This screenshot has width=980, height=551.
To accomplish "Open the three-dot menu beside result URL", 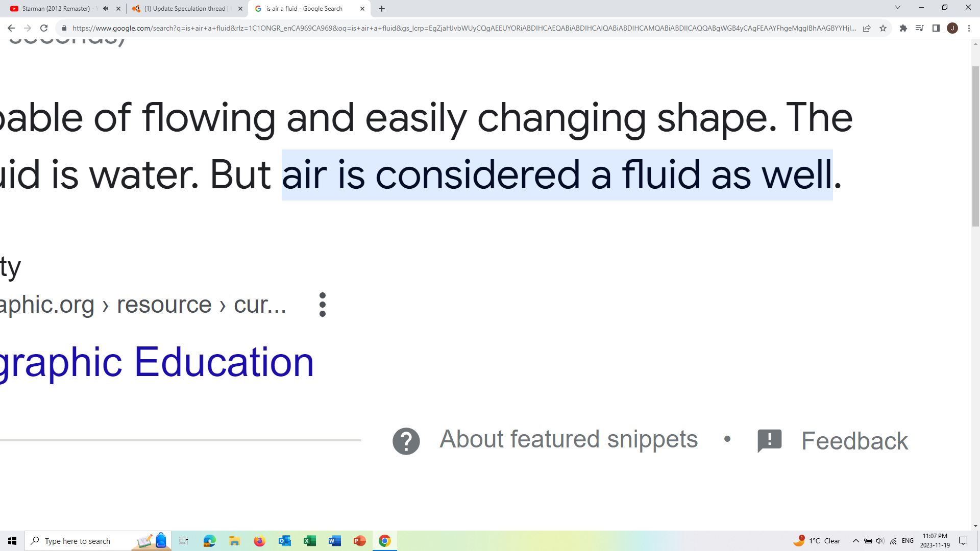I will coord(322,305).
